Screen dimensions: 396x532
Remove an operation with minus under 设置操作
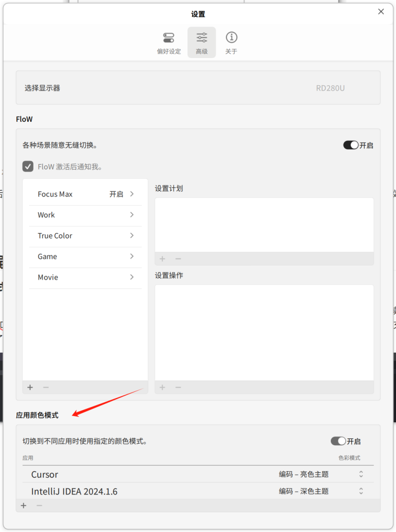pos(178,387)
